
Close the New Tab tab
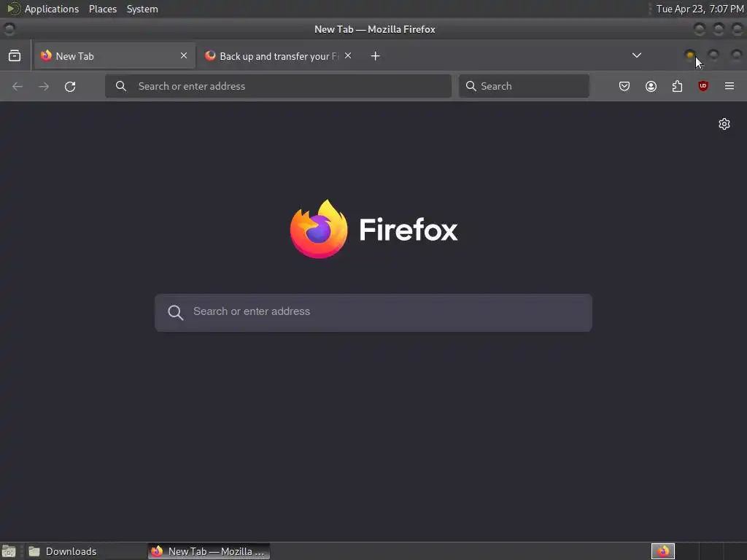coord(183,55)
